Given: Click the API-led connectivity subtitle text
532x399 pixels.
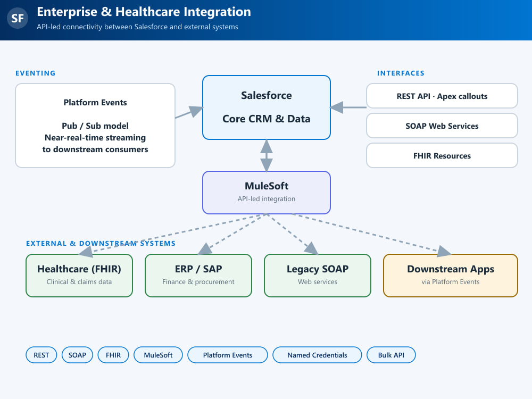Looking at the screenshot, I should [137, 27].
